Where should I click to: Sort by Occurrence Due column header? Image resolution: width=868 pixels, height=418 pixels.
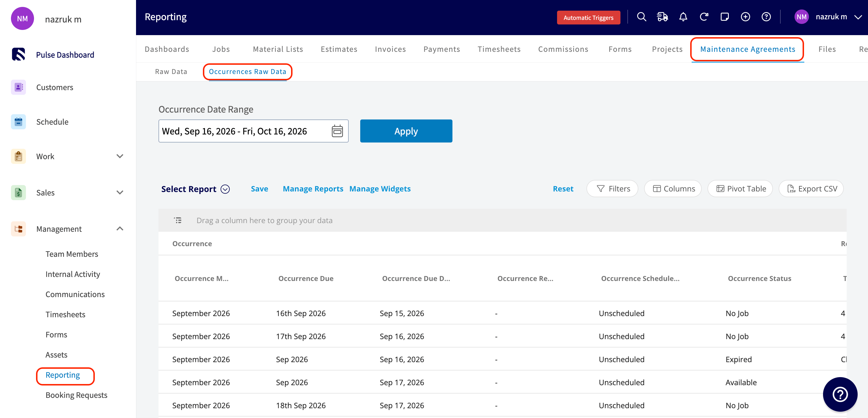tap(306, 278)
